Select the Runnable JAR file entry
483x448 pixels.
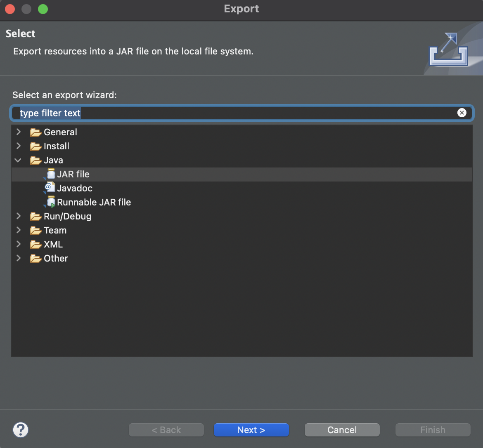pyautogui.click(x=94, y=202)
